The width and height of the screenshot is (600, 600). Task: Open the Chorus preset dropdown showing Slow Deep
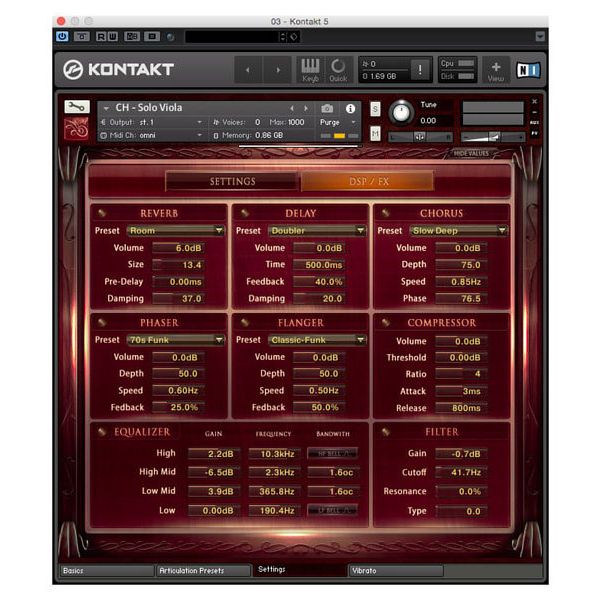point(458,230)
